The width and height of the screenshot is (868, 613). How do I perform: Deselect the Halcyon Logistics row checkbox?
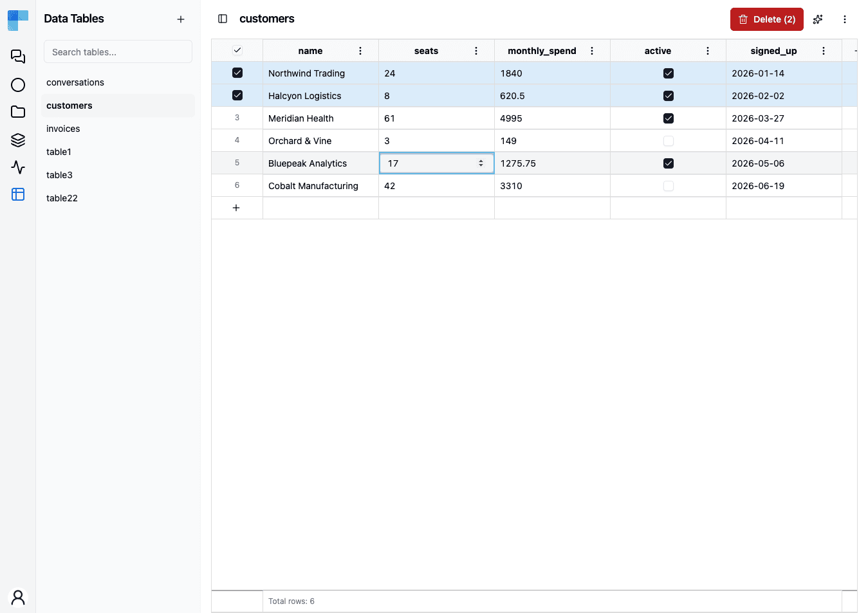click(x=237, y=95)
